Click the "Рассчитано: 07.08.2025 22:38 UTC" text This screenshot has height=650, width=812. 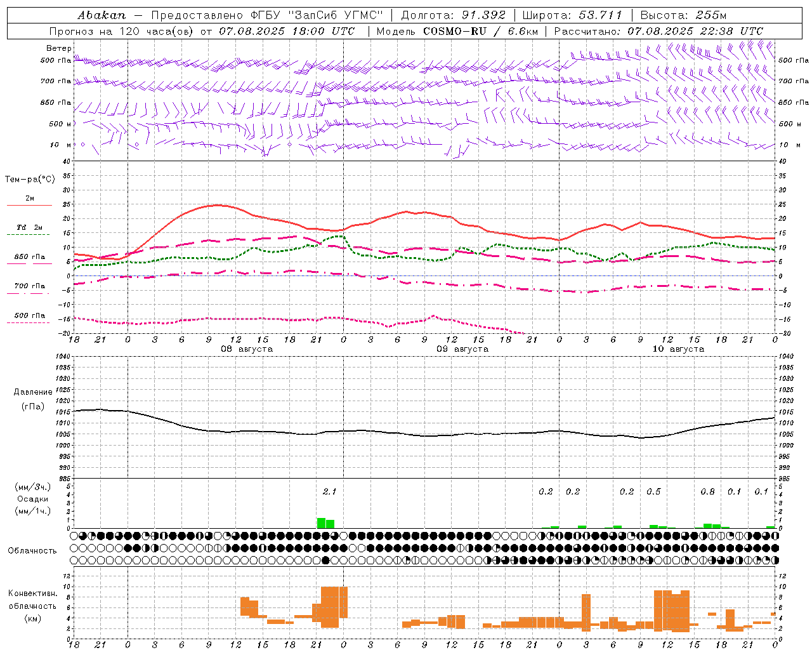(x=658, y=31)
